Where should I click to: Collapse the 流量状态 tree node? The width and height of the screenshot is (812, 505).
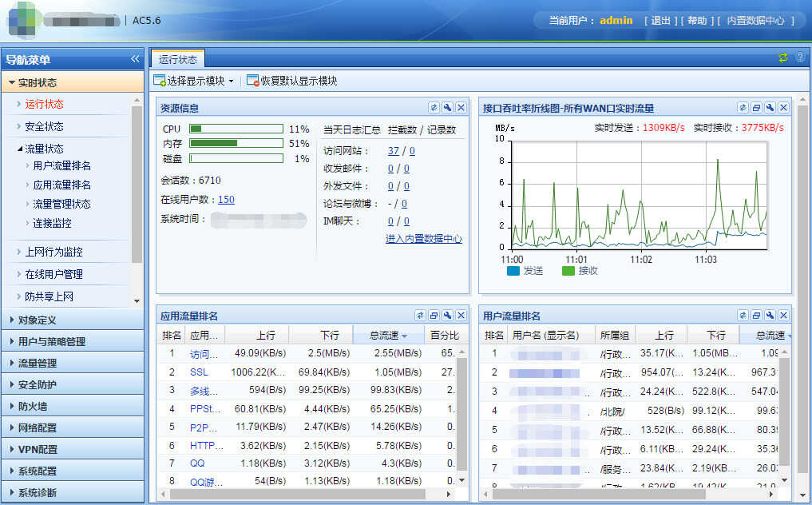coord(20,149)
